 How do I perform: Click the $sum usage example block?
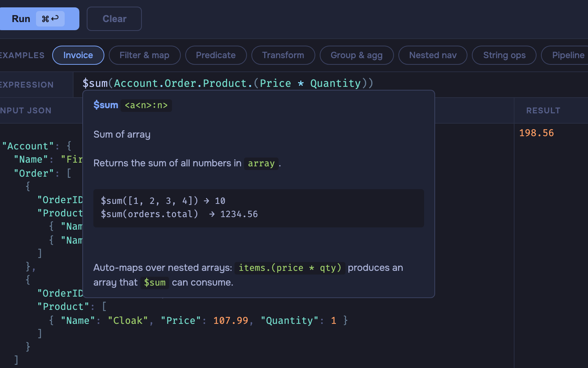pyautogui.click(x=258, y=208)
